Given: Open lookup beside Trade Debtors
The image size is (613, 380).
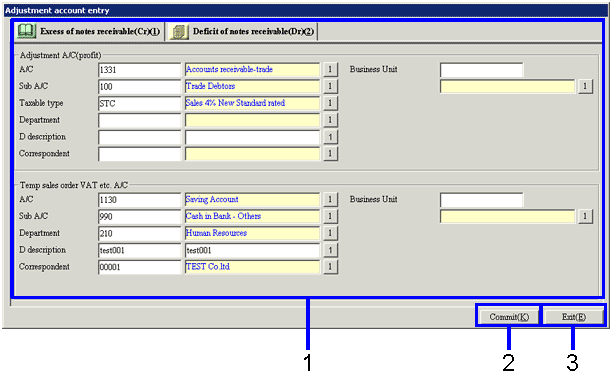Looking at the screenshot, I should (330, 86).
